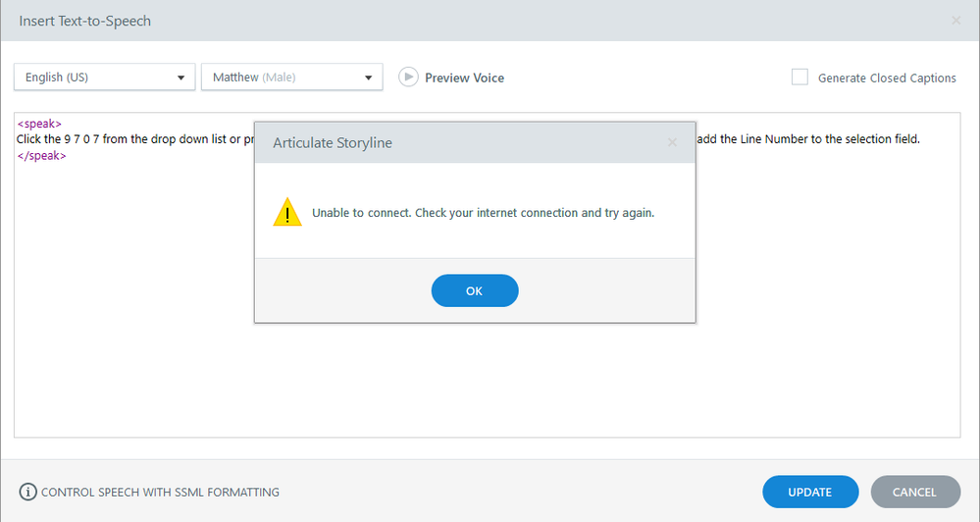Click inside the speech script text area
This screenshot has height=522, width=980.
pos(487,275)
